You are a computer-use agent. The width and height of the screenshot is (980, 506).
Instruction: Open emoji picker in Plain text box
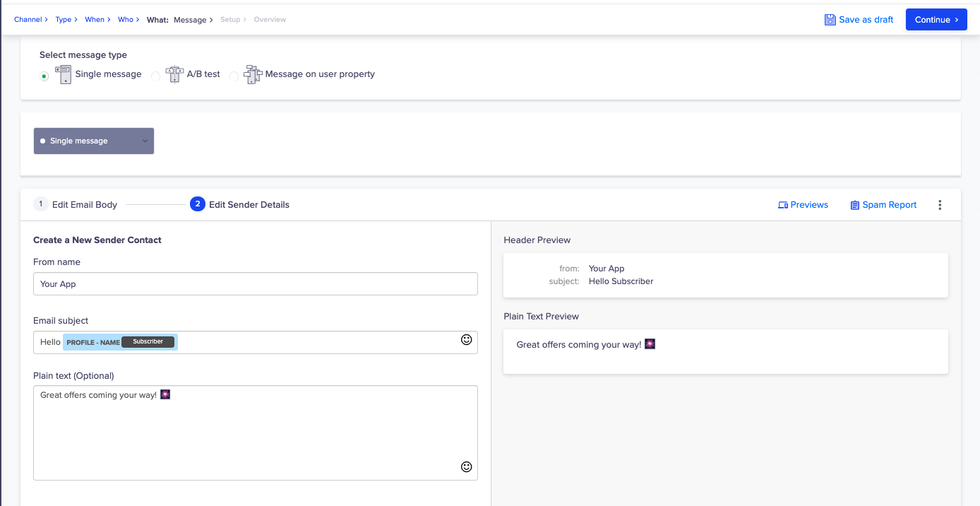click(466, 466)
